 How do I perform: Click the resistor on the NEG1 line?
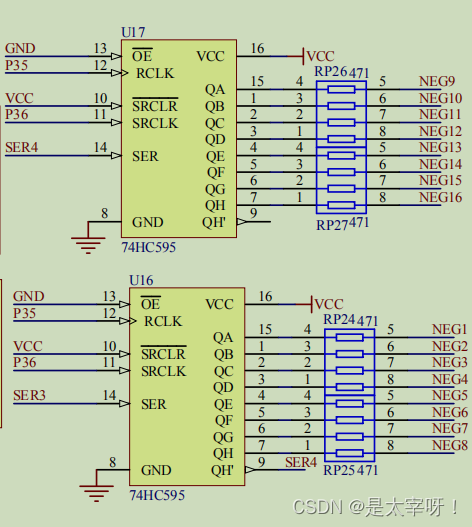click(x=350, y=337)
